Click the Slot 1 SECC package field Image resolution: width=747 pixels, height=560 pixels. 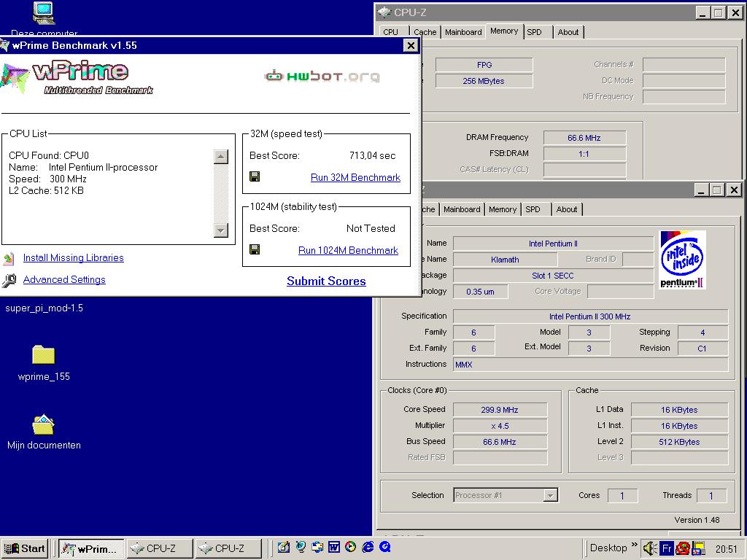pyautogui.click(x=553, y=276)
